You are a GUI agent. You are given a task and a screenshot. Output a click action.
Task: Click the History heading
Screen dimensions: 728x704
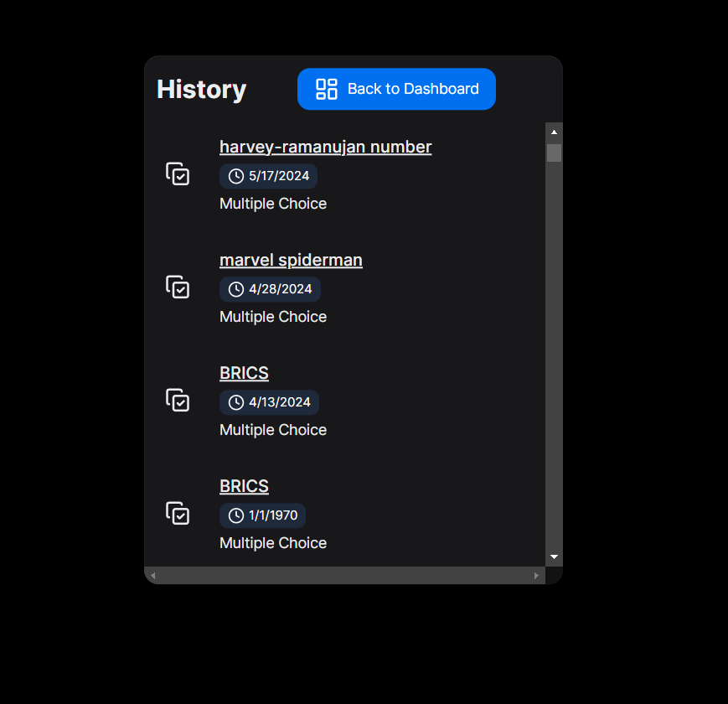202,89
